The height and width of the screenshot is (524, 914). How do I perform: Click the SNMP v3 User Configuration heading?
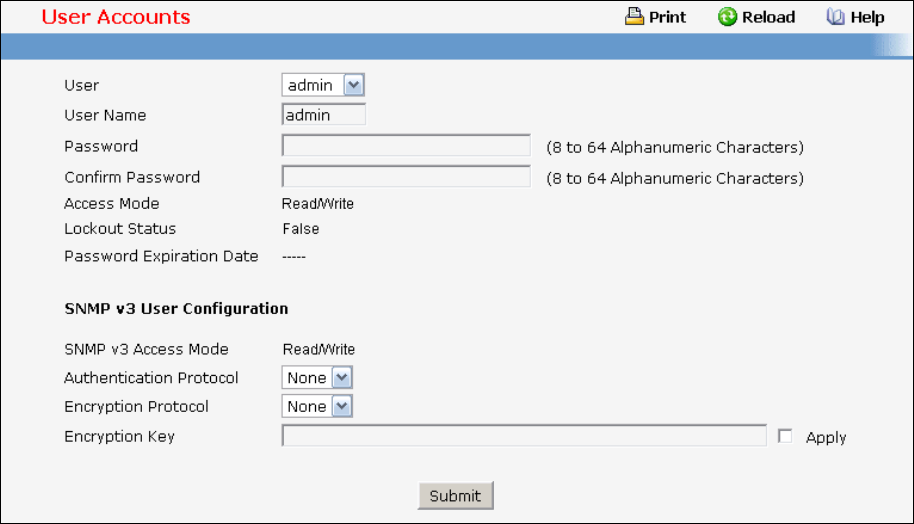[176, 309]
